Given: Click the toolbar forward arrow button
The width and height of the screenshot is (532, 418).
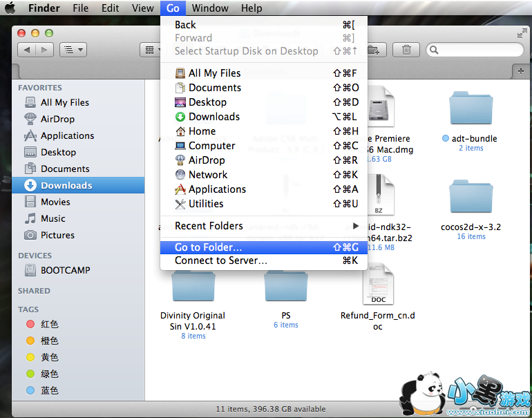Looking at the screenshot, I should pyautogui.click(x=44, y=50).
